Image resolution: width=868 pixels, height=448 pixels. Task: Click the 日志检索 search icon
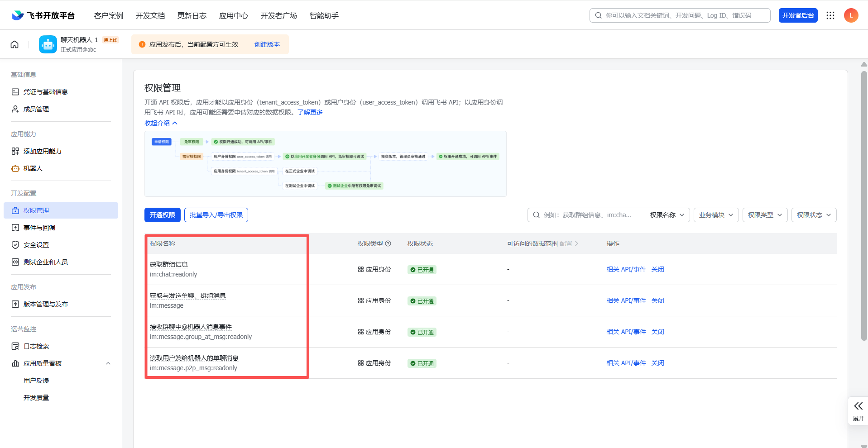click(x=15, y=346)
